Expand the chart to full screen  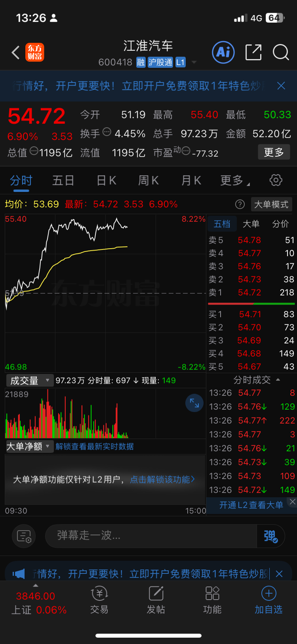[194, 403]
